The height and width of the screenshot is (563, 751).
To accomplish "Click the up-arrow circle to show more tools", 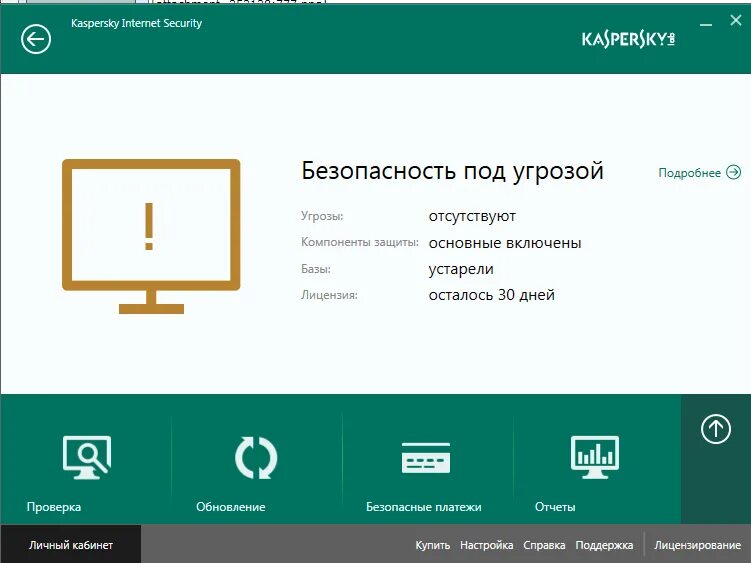I will [x=716, y=429].
